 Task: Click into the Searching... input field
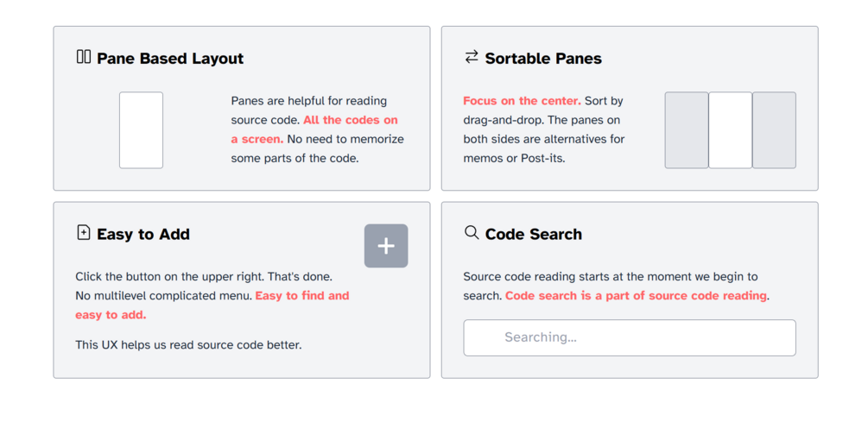tap(629, 337)
